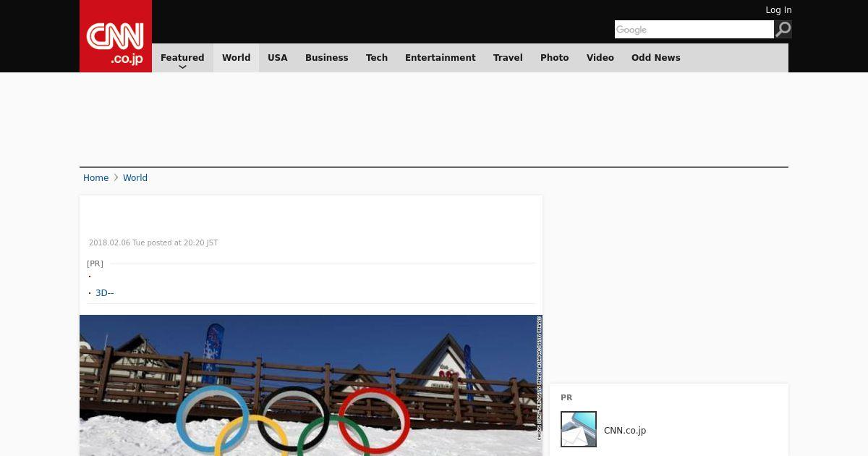Go to the Business section

(327, 58)
